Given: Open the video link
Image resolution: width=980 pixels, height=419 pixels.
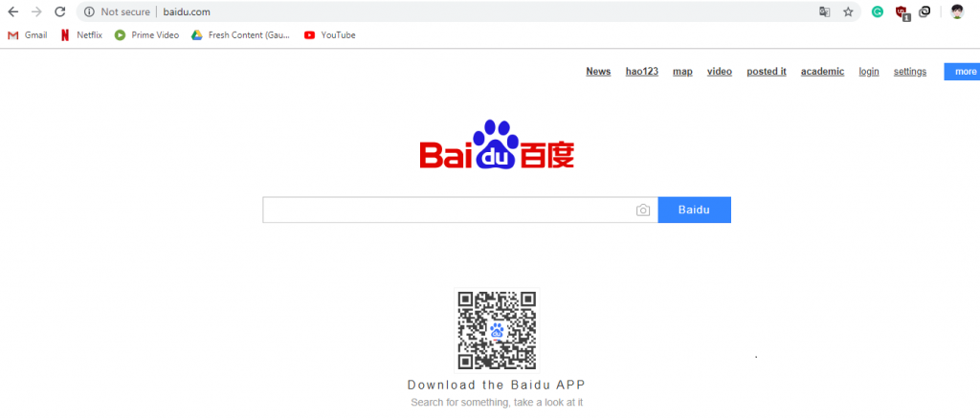Looking at the screenshot, I should (720, 72).
